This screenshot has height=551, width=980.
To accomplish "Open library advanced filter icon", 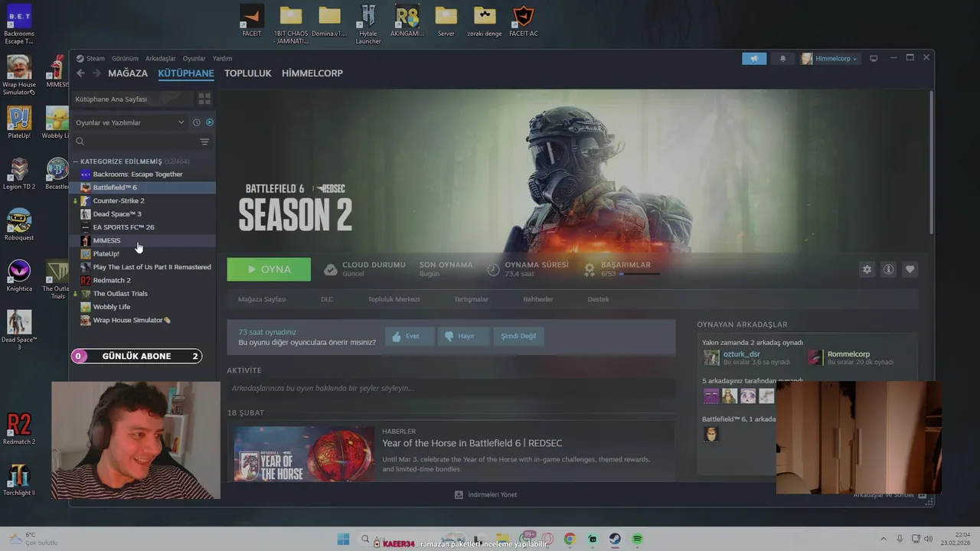I will tap(204, 142).
